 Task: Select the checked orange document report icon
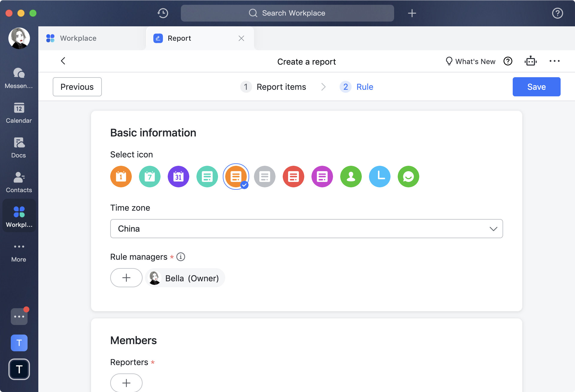pyautogui.click(x=236, y=177)
